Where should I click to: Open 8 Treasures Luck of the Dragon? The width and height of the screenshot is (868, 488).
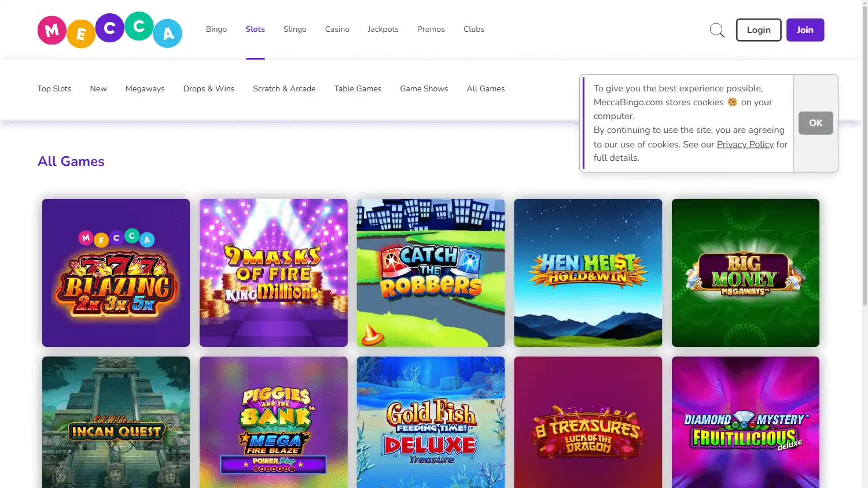point(588,422)
